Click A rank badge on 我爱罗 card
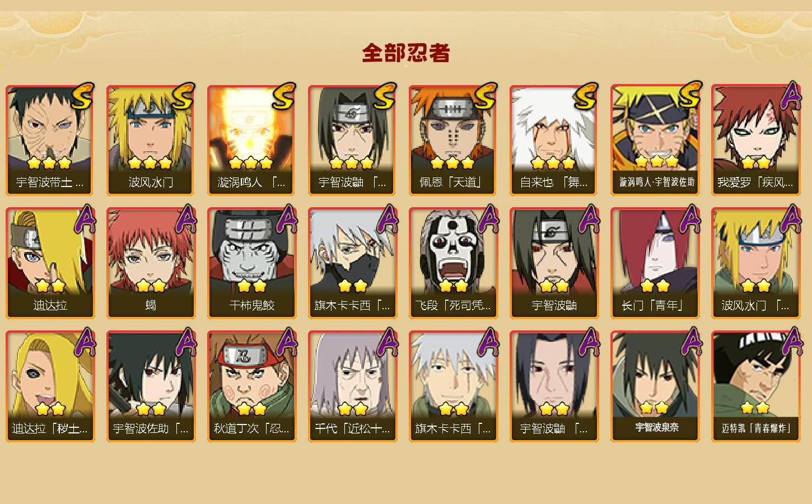The image size is (812, 504). tap(791, 96)
